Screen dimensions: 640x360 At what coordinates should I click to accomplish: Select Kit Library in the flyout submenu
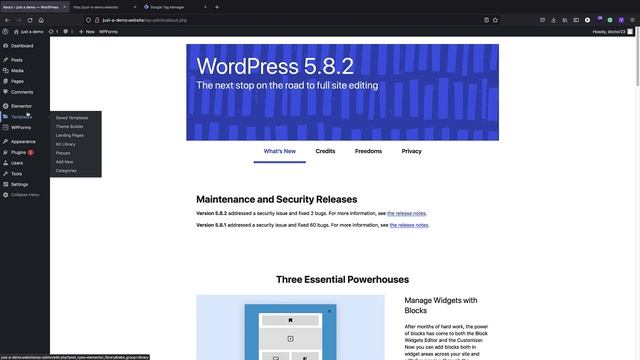65,144
